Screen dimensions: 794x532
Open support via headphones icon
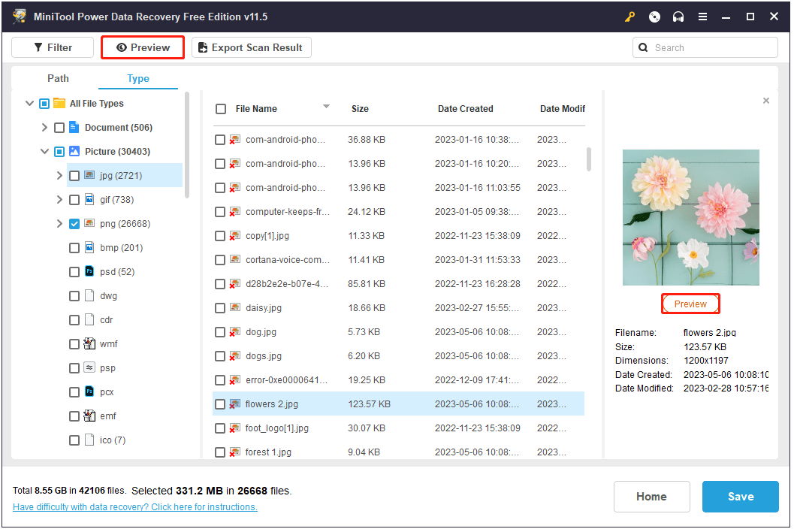[678, 17]
